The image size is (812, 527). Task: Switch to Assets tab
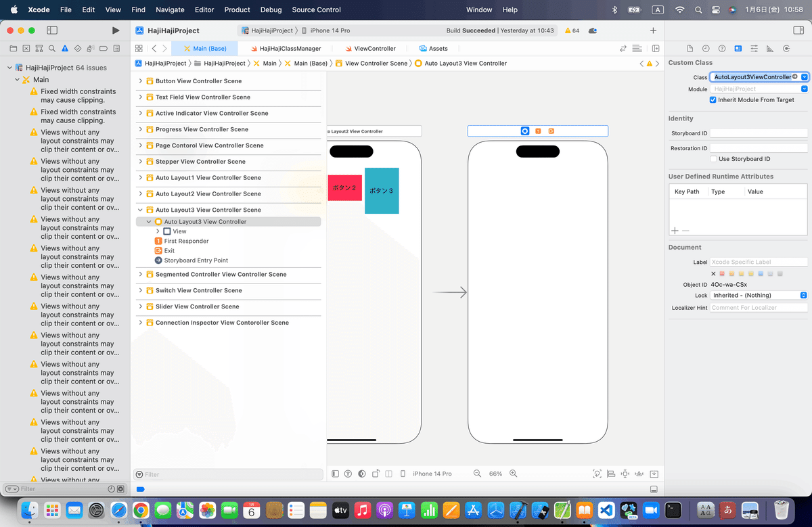433,49
